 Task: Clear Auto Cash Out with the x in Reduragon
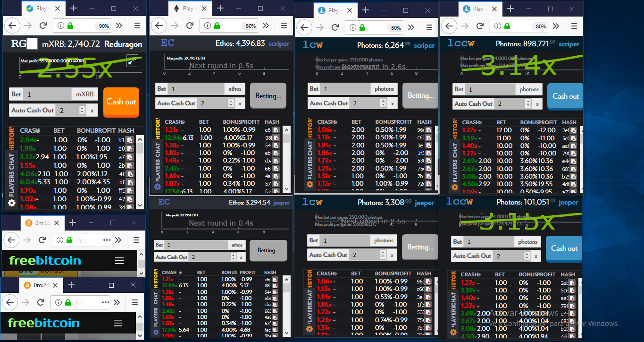coord(92,110)
